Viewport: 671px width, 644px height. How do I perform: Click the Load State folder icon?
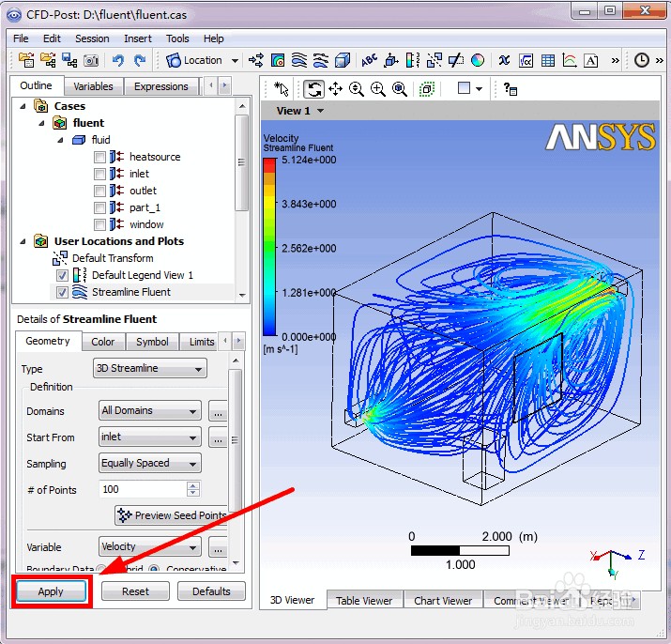click(48, 60)
